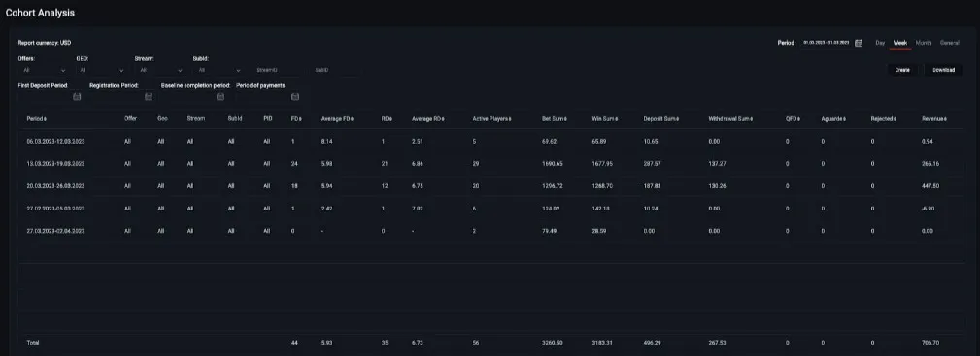Sort by RD column header

(387, 118)
